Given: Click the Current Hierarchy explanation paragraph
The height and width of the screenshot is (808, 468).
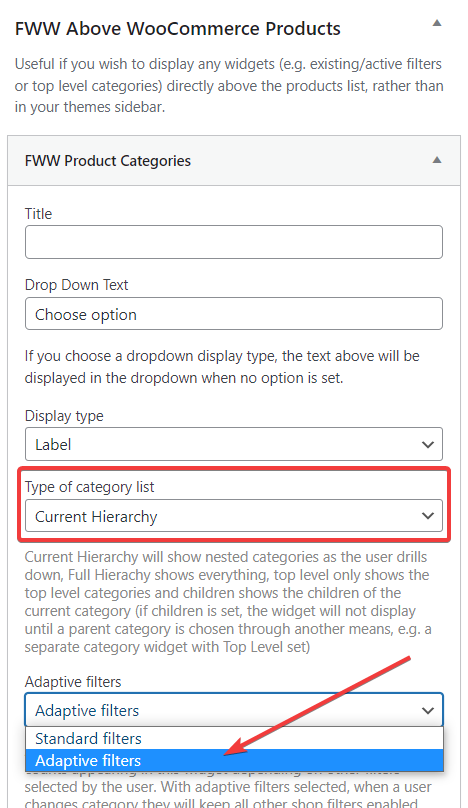Looking at the screenshot, I should click(x=228, y=602).
